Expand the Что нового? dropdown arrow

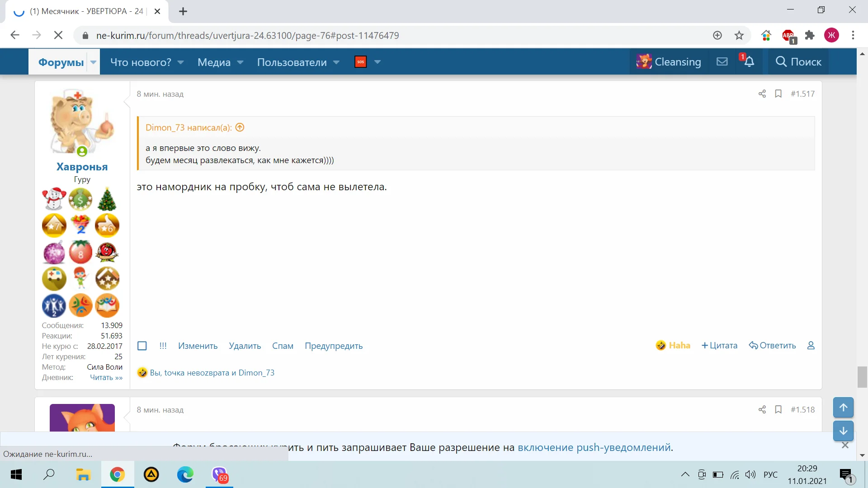(x=180, y=62)
